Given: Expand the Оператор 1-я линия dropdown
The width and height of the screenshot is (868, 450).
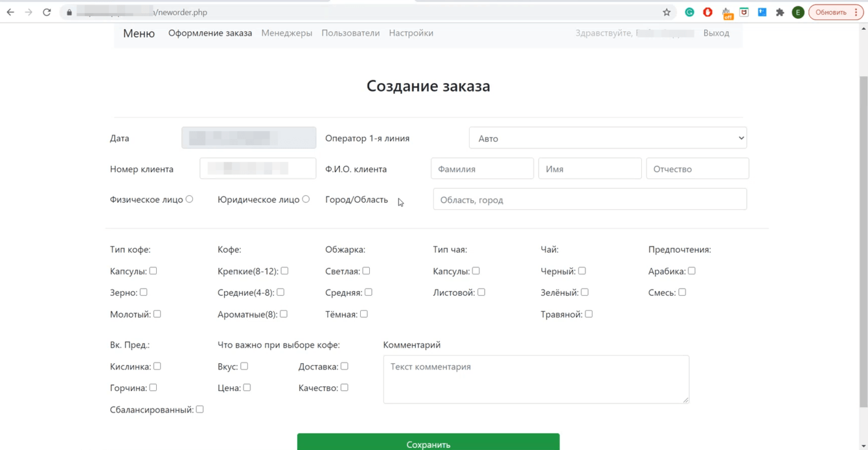Looking at the screenshot, I should tap(607, 138).
